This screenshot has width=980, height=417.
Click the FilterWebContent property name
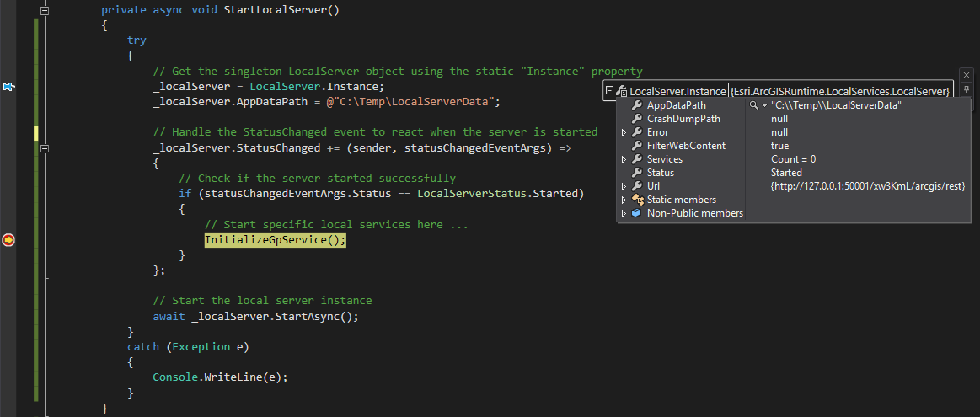click(x=686, y=146)
